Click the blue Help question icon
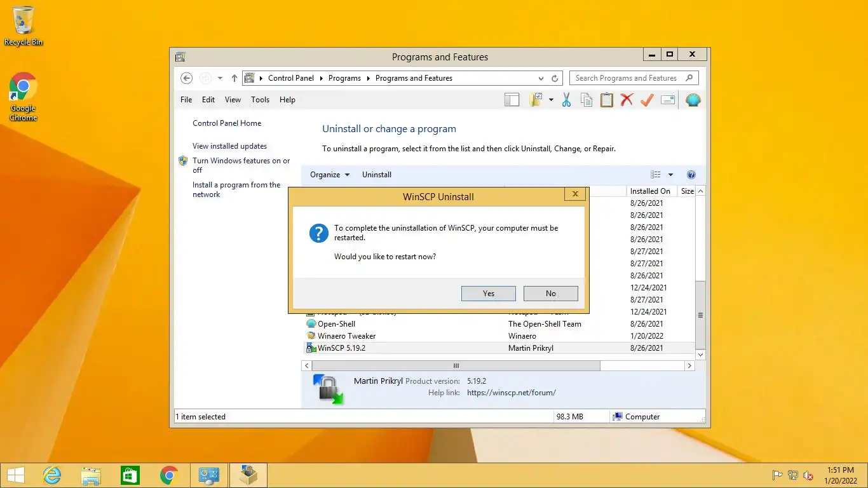 click(x=691, y=175)
